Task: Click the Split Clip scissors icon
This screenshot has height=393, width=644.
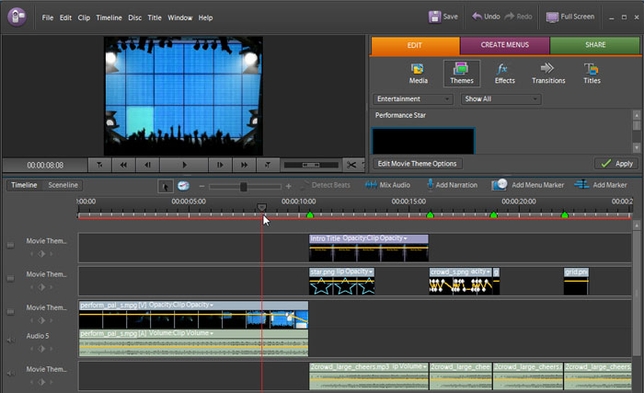Action: [352, 165]
